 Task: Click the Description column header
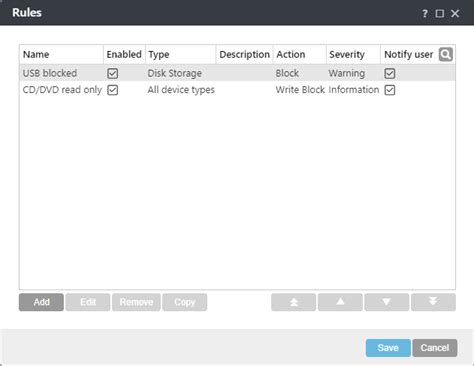tap(245, 54)
